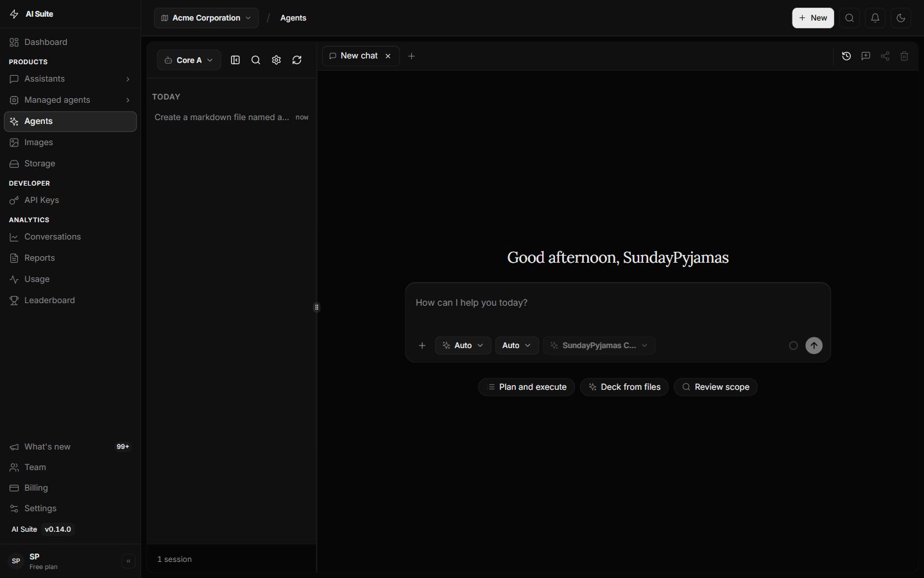Open the second Auto dropdown
This screenshot has height=578, width=924.
(517, 346)
